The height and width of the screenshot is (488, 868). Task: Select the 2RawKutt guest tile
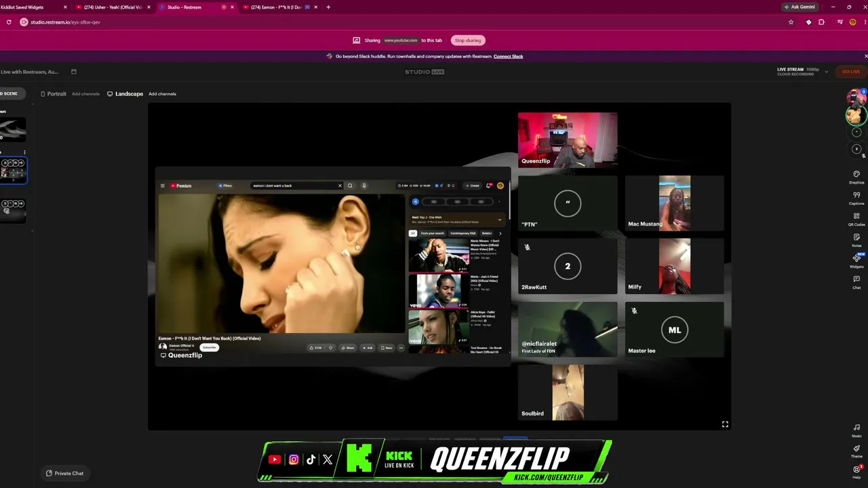coord(568,266)
